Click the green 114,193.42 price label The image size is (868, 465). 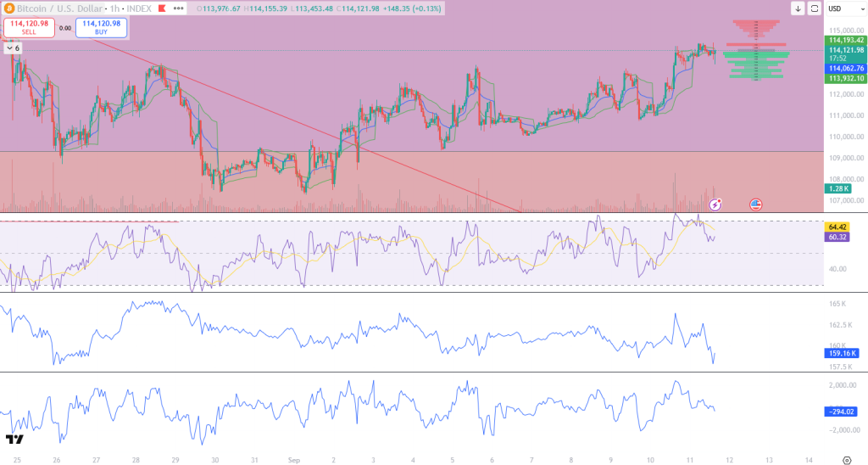(x=846, y=40)
